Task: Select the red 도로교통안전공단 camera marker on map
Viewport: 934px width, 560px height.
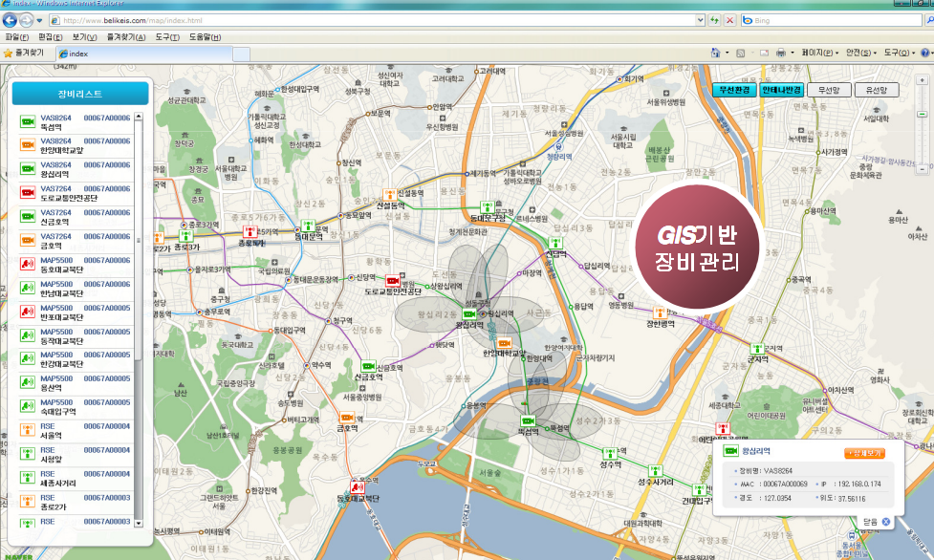Action: click(393, 281)
